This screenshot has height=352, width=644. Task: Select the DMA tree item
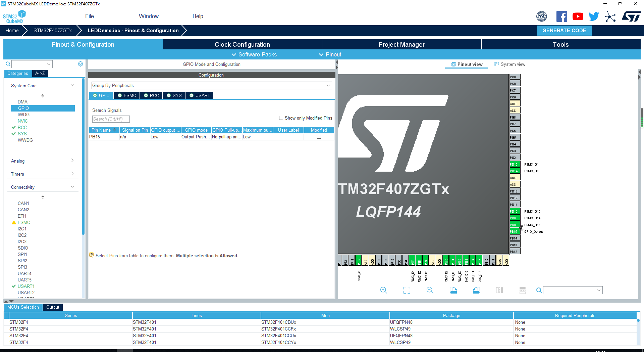click(22, 102)
